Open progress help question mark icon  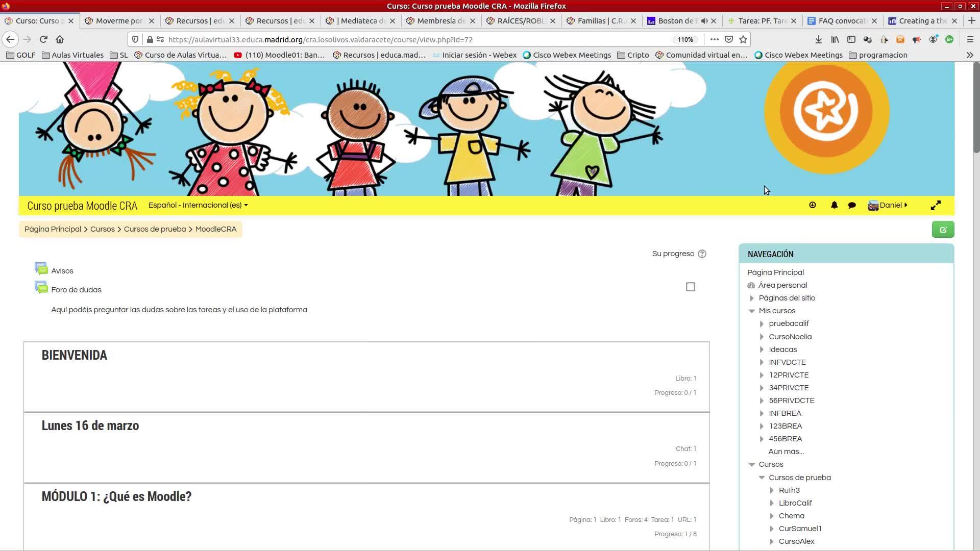[x=702, y=254]
